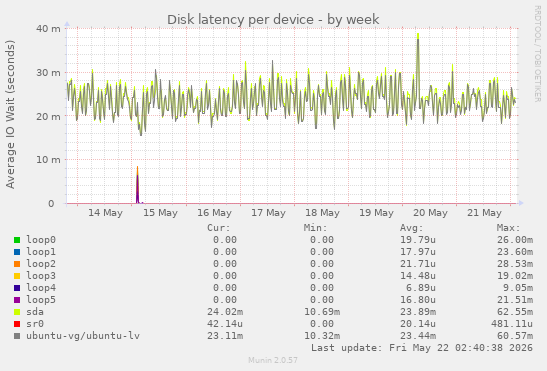Click the yellow loop3 legend swatch
Screen dimensions: 547x371
[x=17, y=276]
